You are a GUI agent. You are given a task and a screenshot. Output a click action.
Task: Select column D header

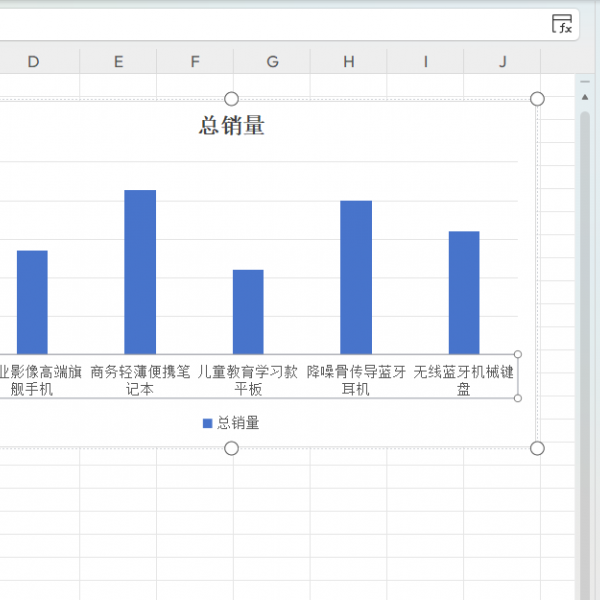(x=33, y=62)
